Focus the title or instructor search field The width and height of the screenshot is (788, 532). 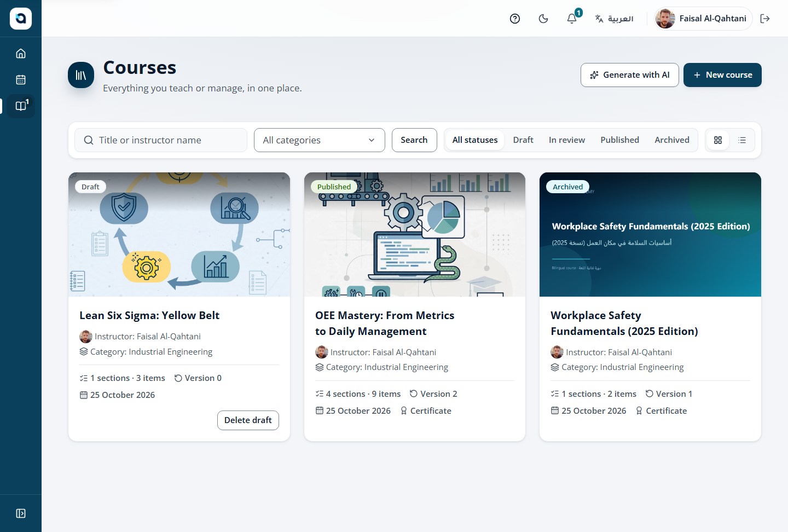point(161,140)
